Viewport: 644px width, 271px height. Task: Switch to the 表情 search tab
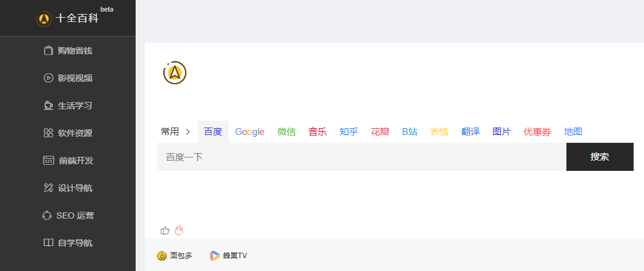pyautogui.click(x=439, y=132)
